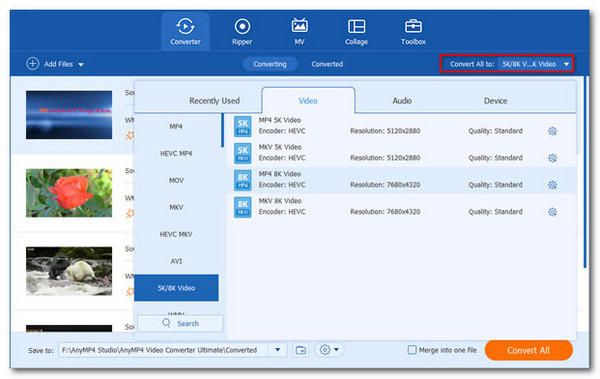Screen dimensions: 600x379
Task: Click the MP4 8K Video format icon
Action: 243,180
